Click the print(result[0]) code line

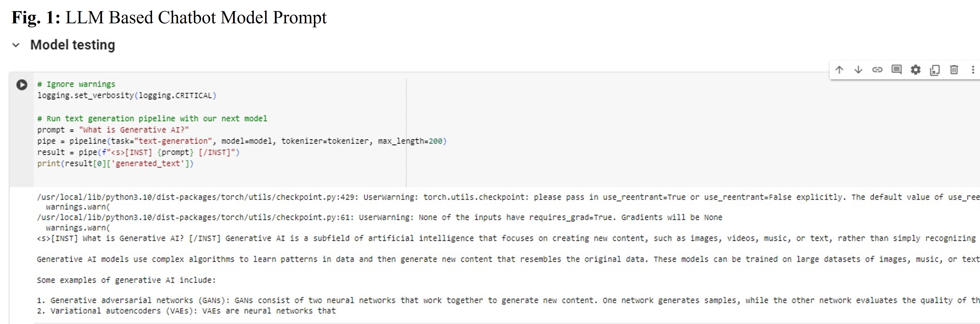click(115, 164)
